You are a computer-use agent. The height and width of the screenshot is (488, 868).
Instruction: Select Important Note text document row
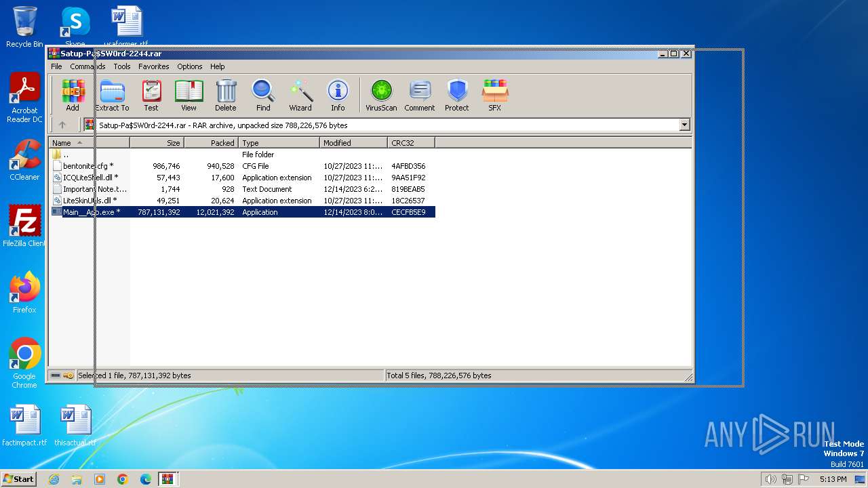[x=242, y=189]
